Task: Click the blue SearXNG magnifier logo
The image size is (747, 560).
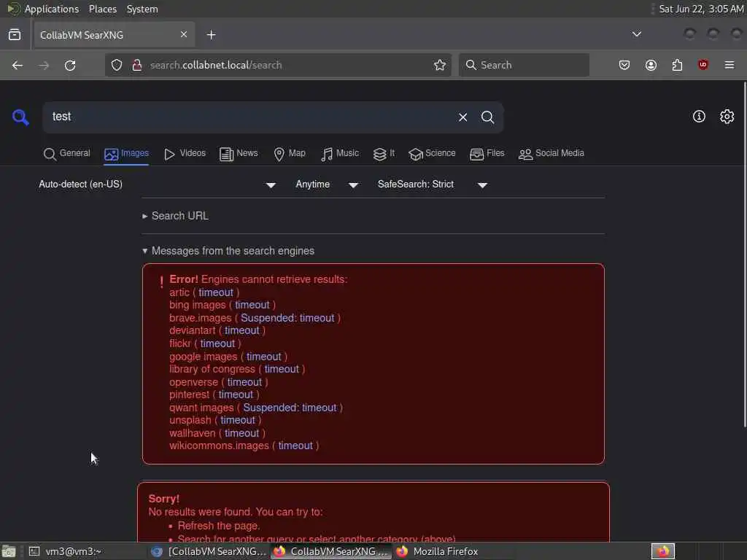Action: click(20, 117)
